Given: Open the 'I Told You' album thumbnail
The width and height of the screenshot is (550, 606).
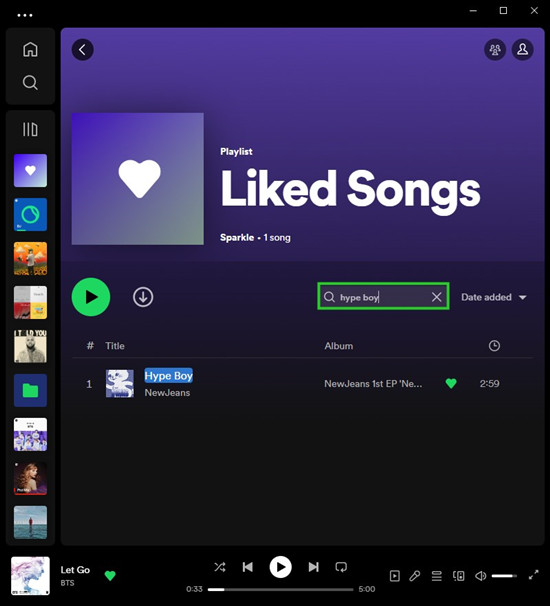Looking at the screenshot, I should pyautogui.click(x=31, y=346).
